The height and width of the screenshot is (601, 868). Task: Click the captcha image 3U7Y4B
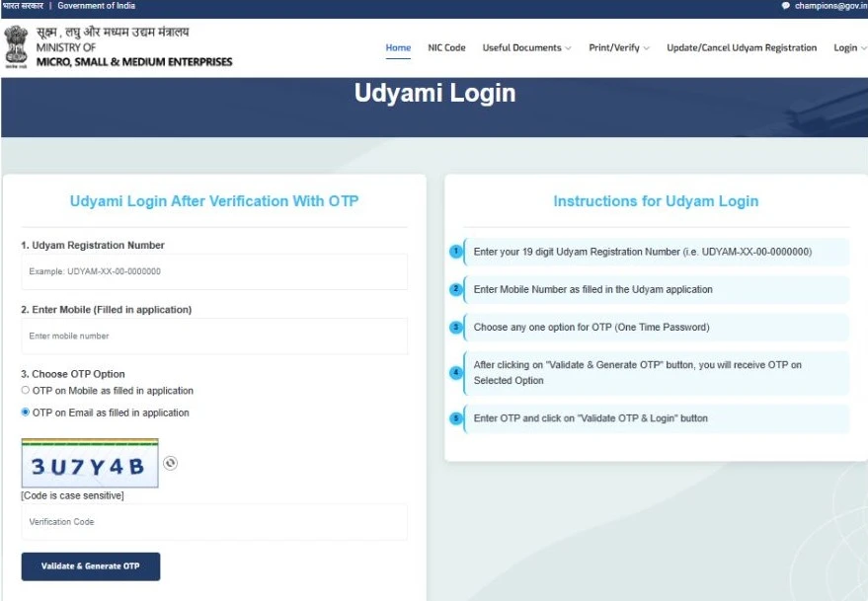[x=90, y=464]
